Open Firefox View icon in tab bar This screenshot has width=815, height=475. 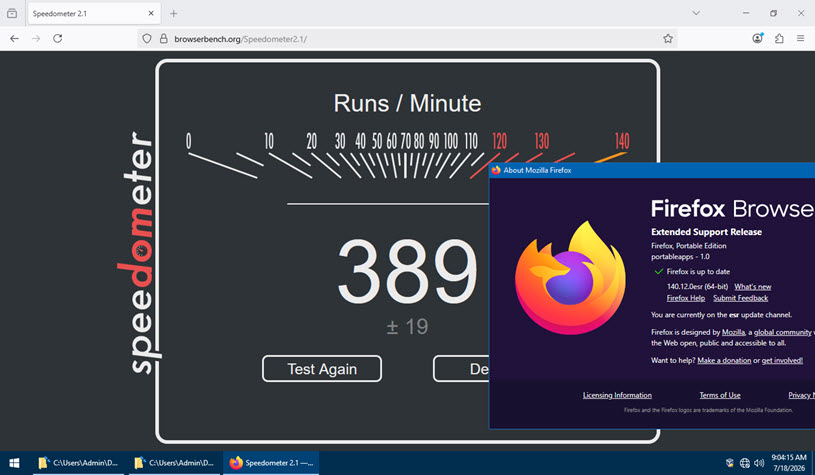[x=12, y=14]
